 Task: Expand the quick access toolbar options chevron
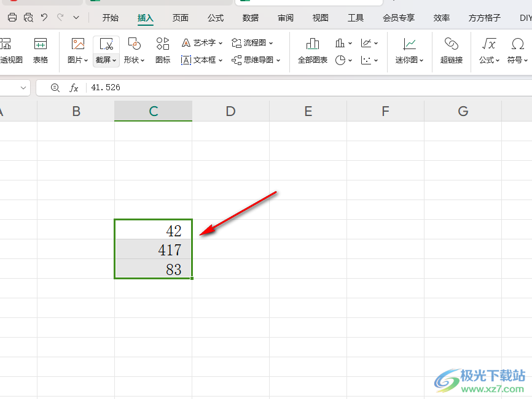tap(76, 17)
